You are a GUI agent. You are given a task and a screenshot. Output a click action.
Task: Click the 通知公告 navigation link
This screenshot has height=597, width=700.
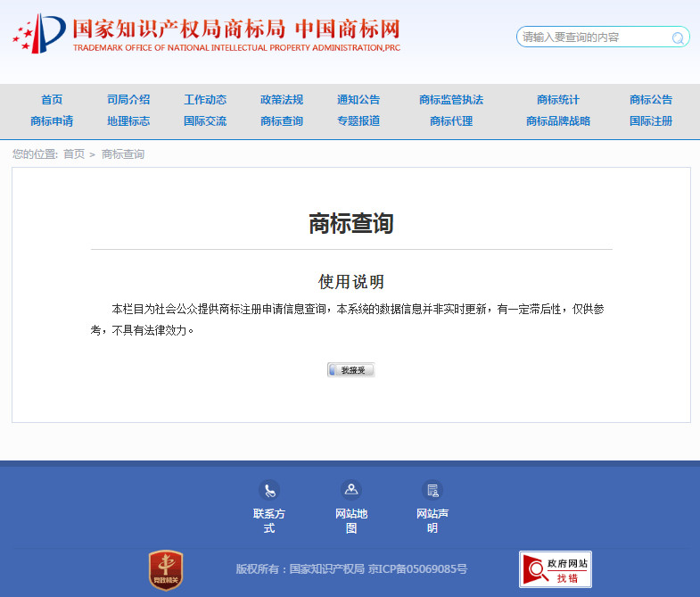click(x=358, y=100)
